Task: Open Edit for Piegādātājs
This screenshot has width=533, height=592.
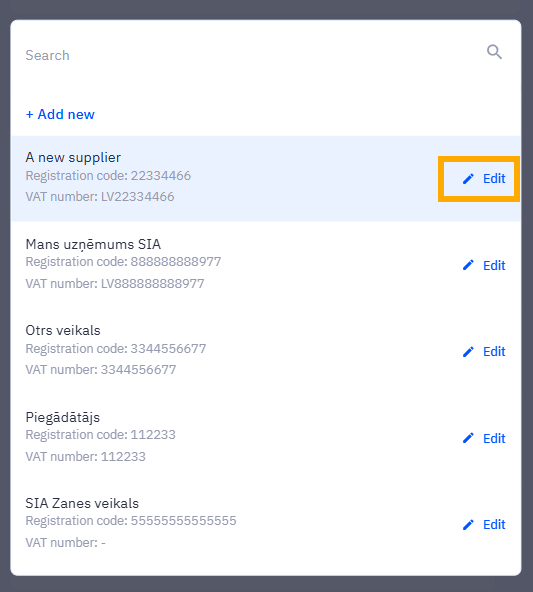Action: pyautogui.click(x=484, y=438)
